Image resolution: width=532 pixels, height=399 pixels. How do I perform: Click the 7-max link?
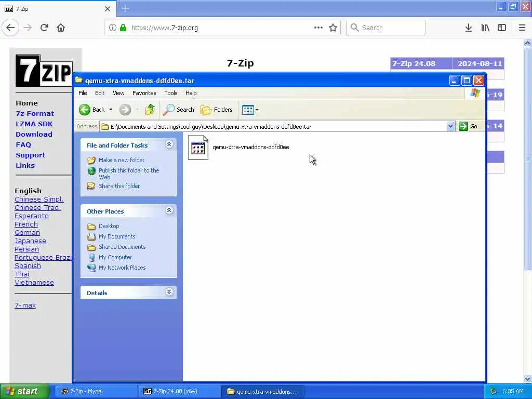tap(25, 305)
